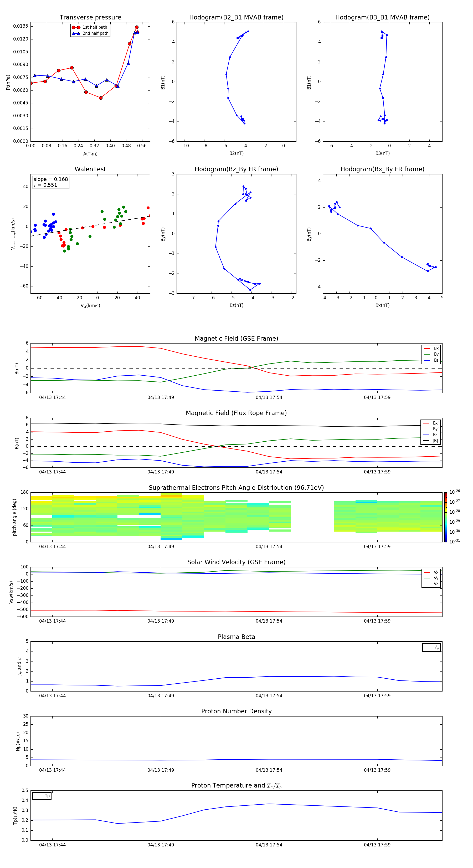The height and width of the screenshot is (868, 473).
Task: Click the "Hodogram(Bx_By FR frame)" title
Action: click(382, 169)
